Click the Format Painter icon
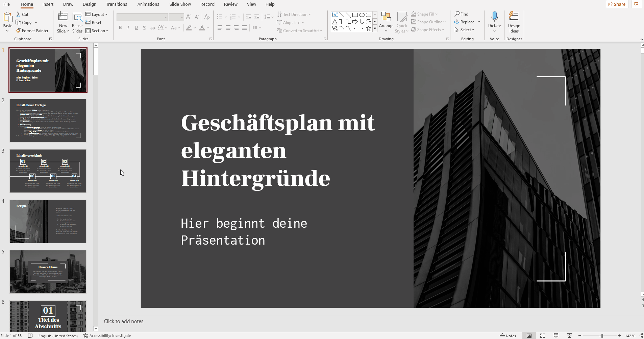This screenshot has height=339, width=644. point(19,31)
